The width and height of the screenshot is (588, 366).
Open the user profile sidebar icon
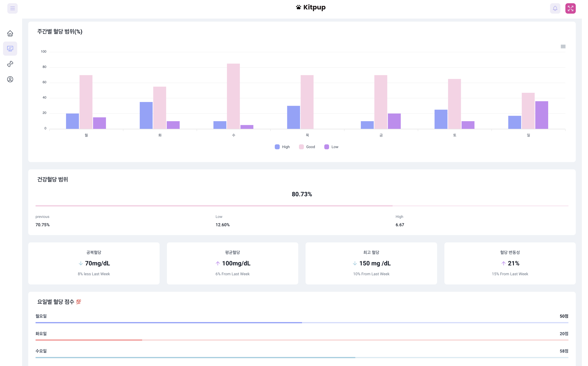[x=10, y=79]
